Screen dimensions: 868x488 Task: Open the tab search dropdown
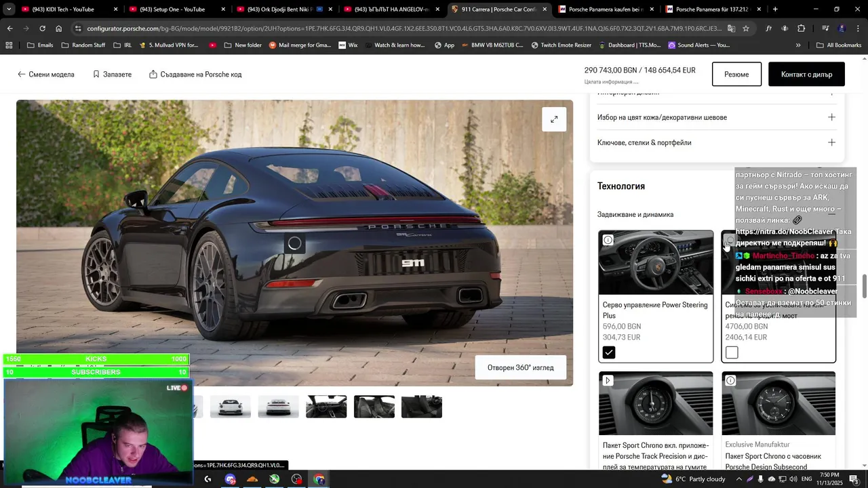tap(9, 9)
